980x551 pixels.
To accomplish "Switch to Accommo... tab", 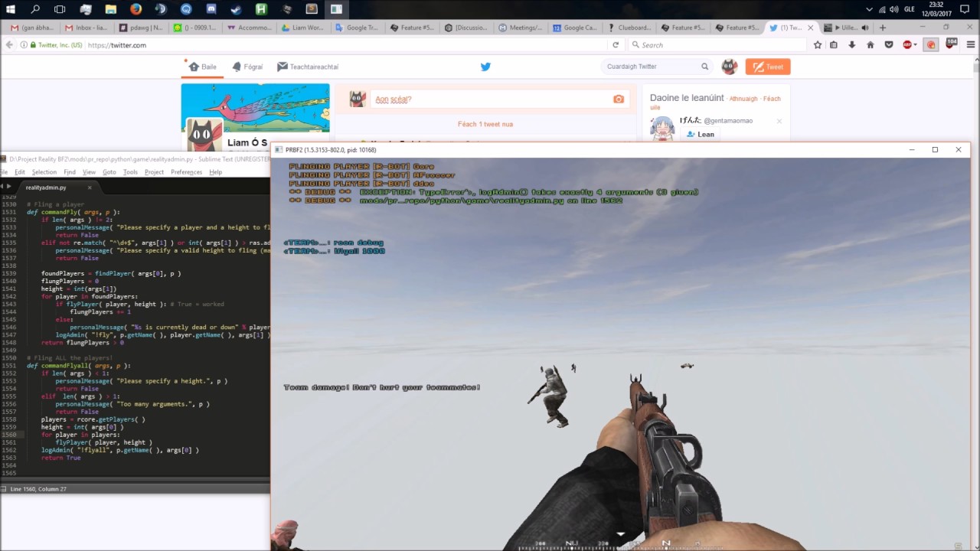I will point(250,28).
